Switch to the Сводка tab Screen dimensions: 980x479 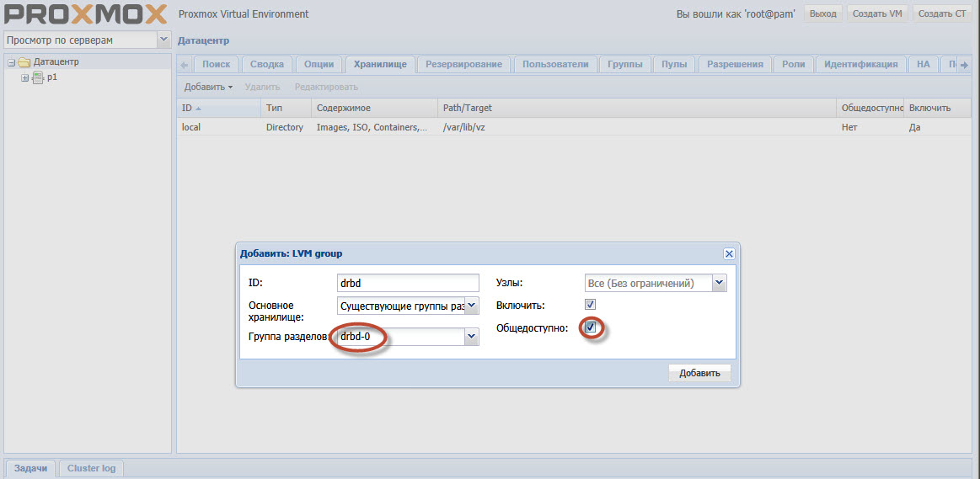pyautogui.click(x=267, y=64)
